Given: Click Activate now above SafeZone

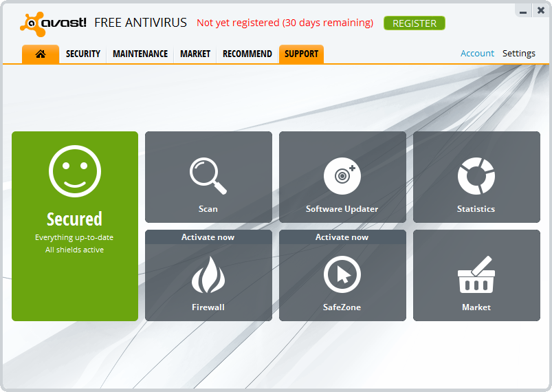Looking at the screenshot, I should [342, 237].
